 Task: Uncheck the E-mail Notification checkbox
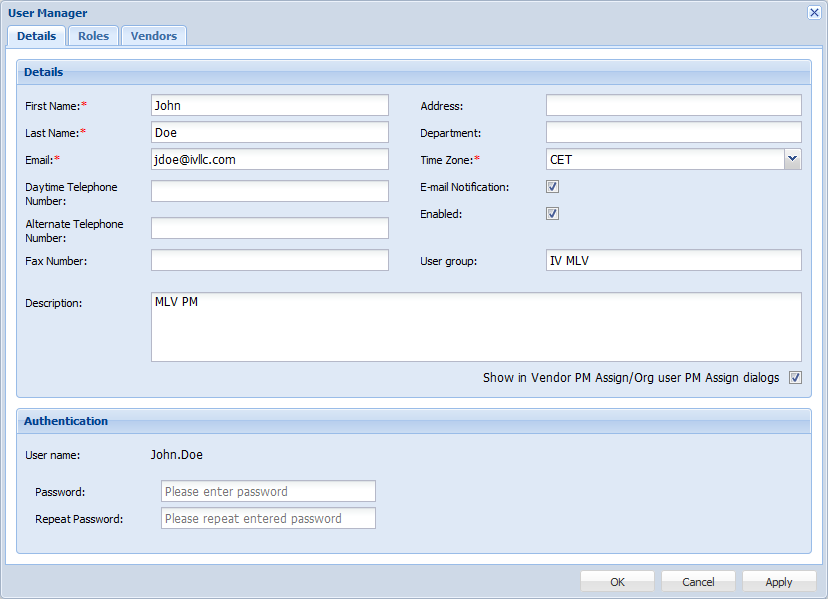click(552, 187)
